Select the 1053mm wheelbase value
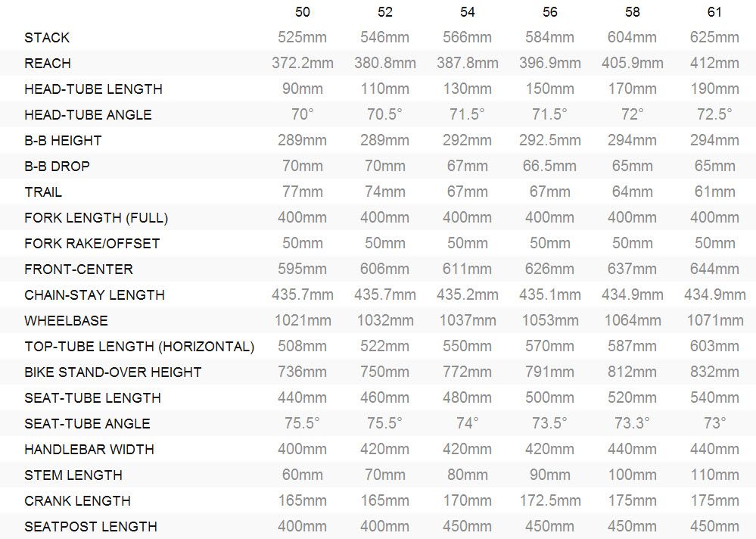Viewport: 756px width, 539px height. (549, 320)
